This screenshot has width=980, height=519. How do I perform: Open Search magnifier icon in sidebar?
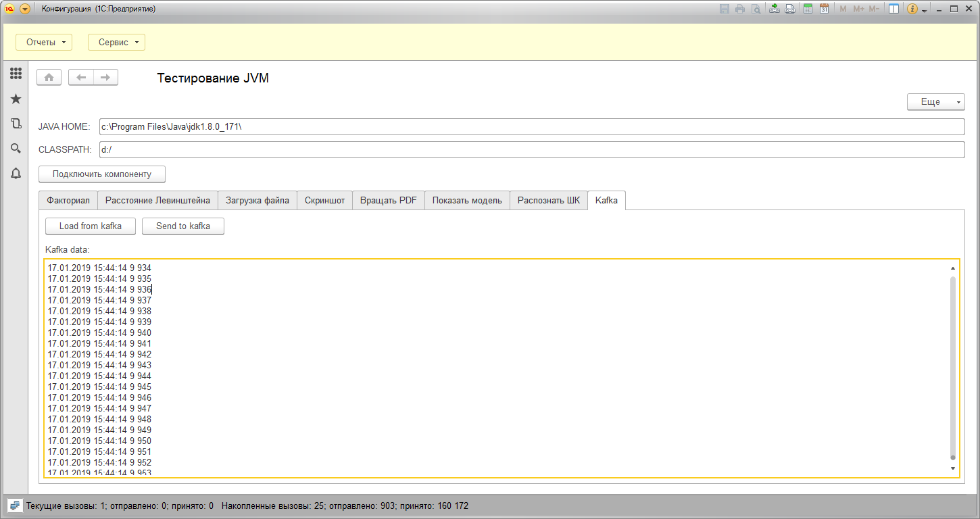click(16, 149)
